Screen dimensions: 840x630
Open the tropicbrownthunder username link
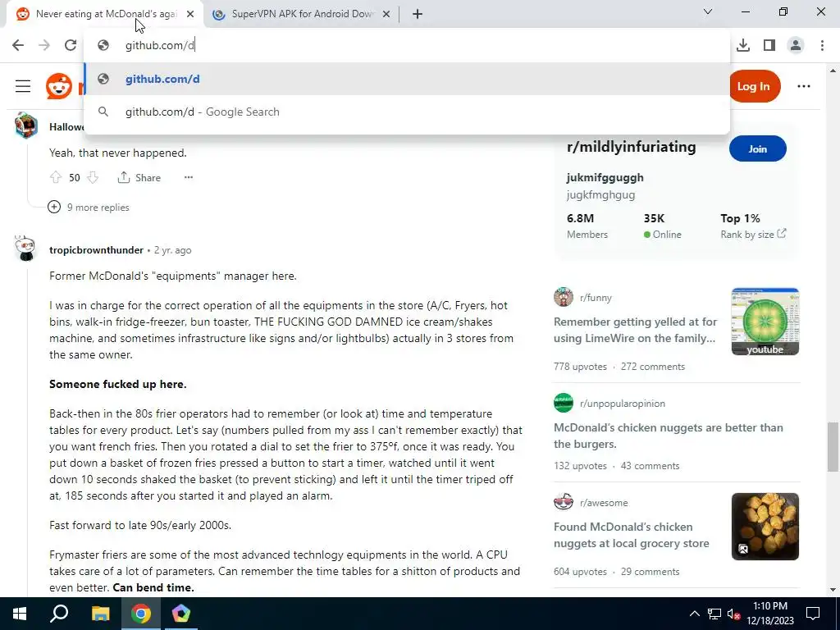coord(97,250)
